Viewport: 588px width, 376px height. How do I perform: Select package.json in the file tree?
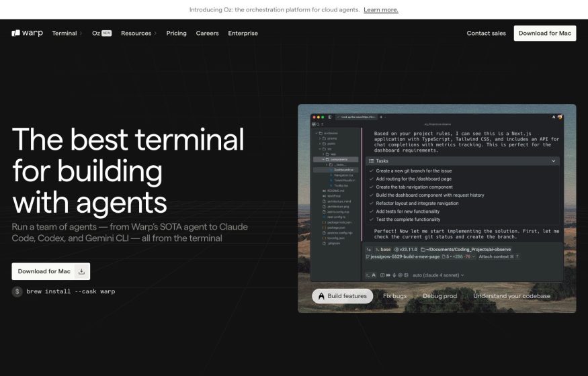coord(336,228)
